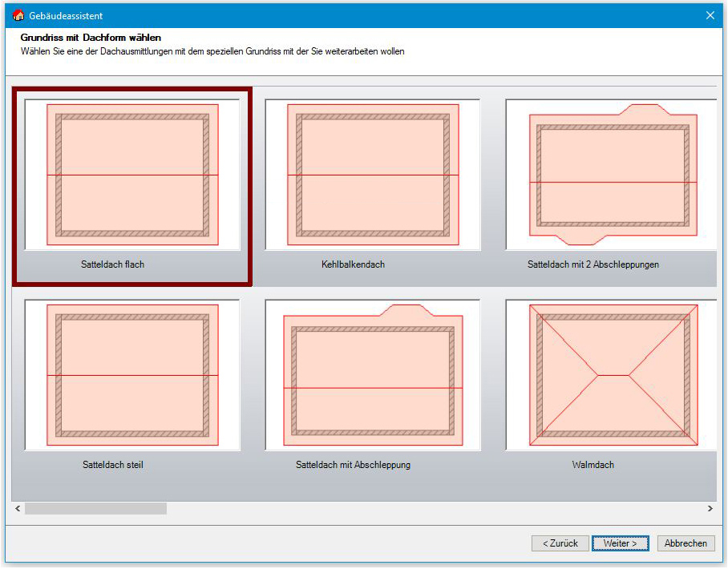The height and width of the screenshot is (569, 728).
Task: Choose the Satteldach mit Abschleppung preview image
Action: point(373,375)
